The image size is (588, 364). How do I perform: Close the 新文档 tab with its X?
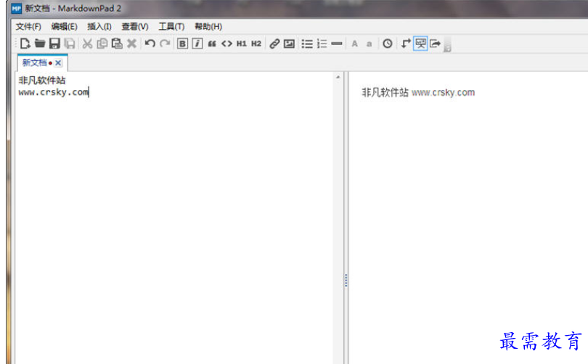(x=58, y=63)
